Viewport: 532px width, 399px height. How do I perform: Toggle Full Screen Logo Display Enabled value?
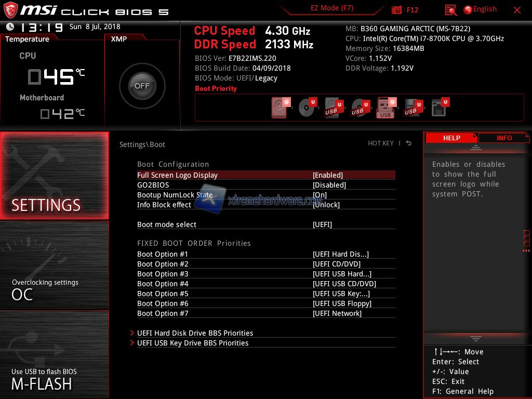point(328,175)
